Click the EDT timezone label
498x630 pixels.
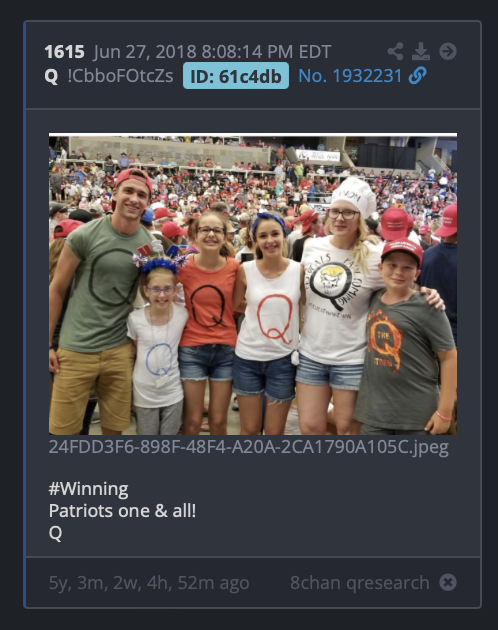point(315,52)
